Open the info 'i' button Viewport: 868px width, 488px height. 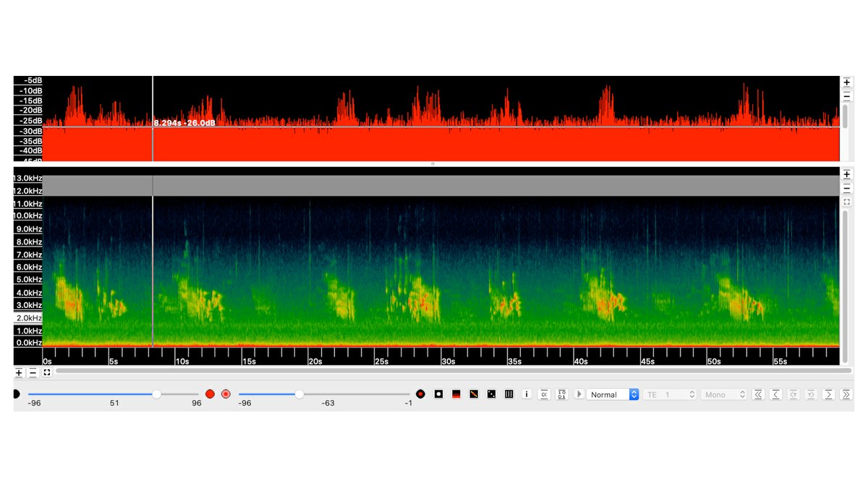coord(527,394)
